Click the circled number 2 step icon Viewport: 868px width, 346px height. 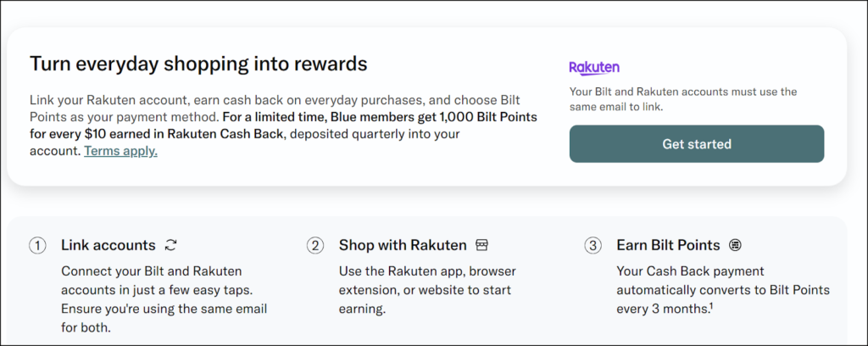[x=315, y=246]
